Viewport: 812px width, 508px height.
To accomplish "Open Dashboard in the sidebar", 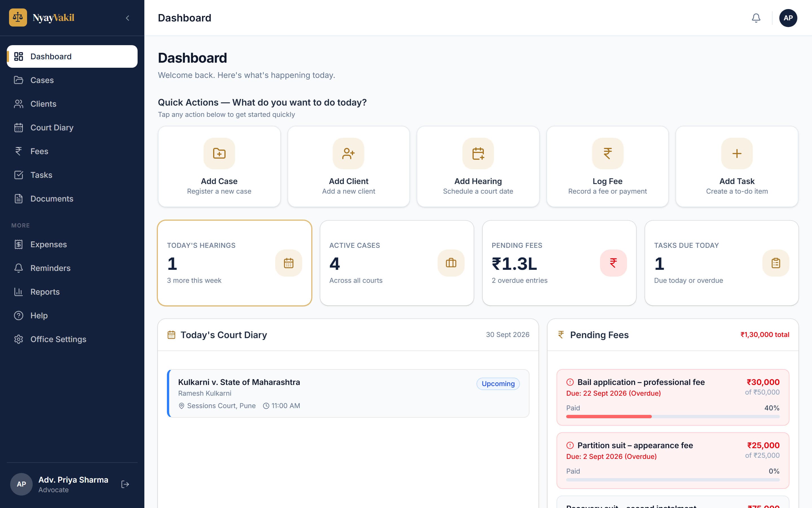I will tap(72, 56).
